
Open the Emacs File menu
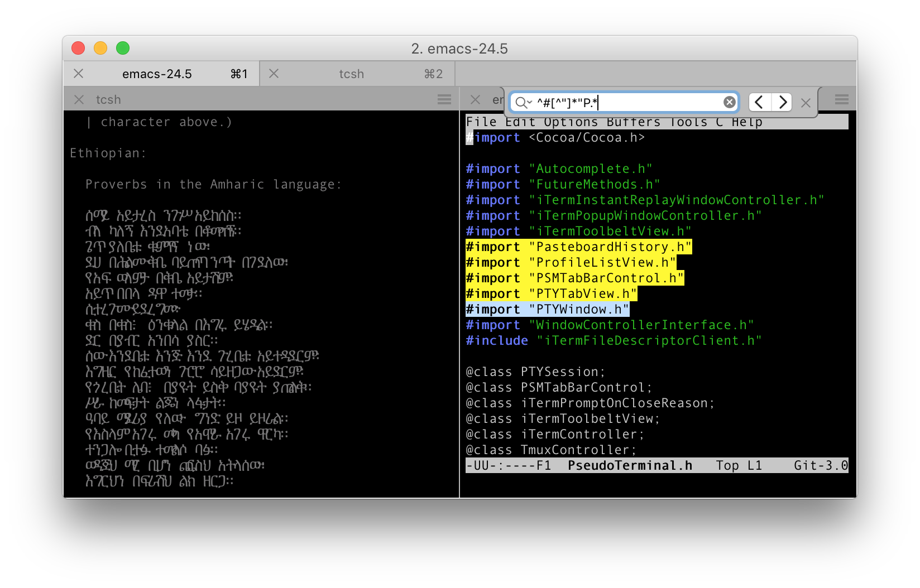click(x=481, y=122)
